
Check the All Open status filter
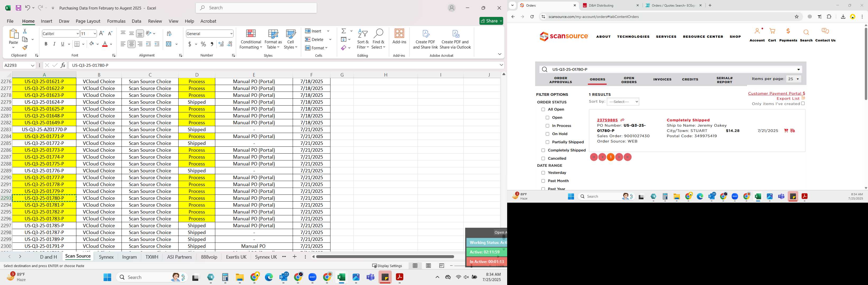tap(543, 109)
